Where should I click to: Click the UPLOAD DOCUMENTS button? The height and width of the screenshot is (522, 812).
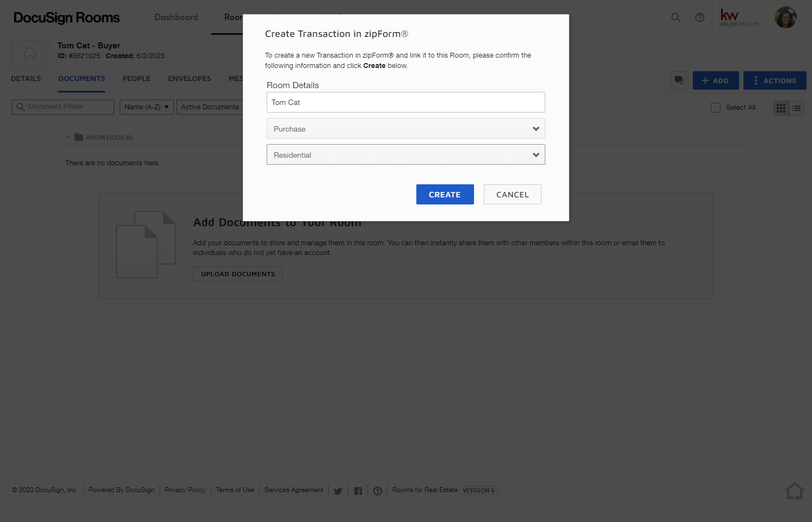pyautogui.click(x=238, y=274)
